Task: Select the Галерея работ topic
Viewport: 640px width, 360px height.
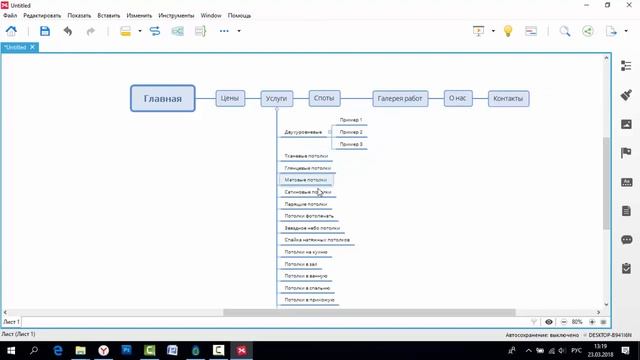Action: pos(400,98)
